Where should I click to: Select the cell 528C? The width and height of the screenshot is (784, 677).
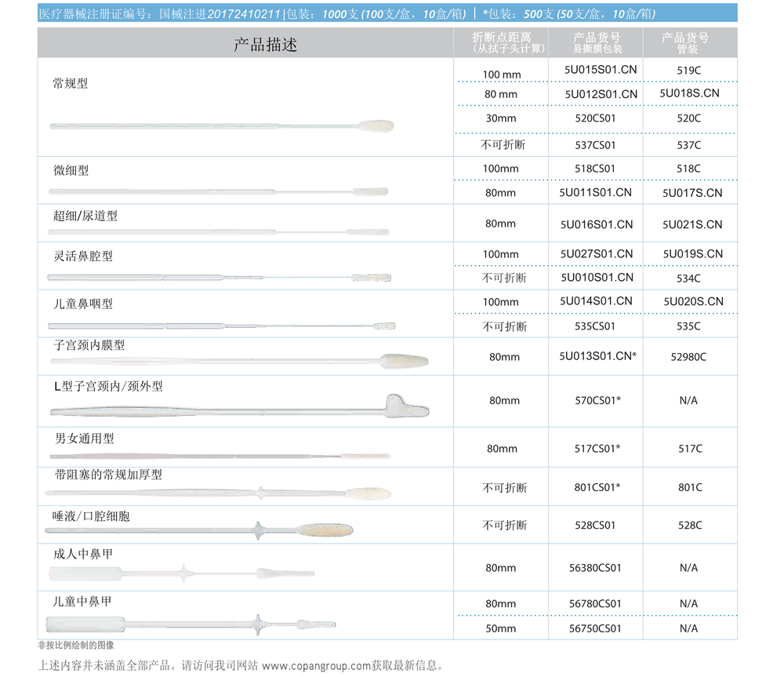tap(690, 526)
